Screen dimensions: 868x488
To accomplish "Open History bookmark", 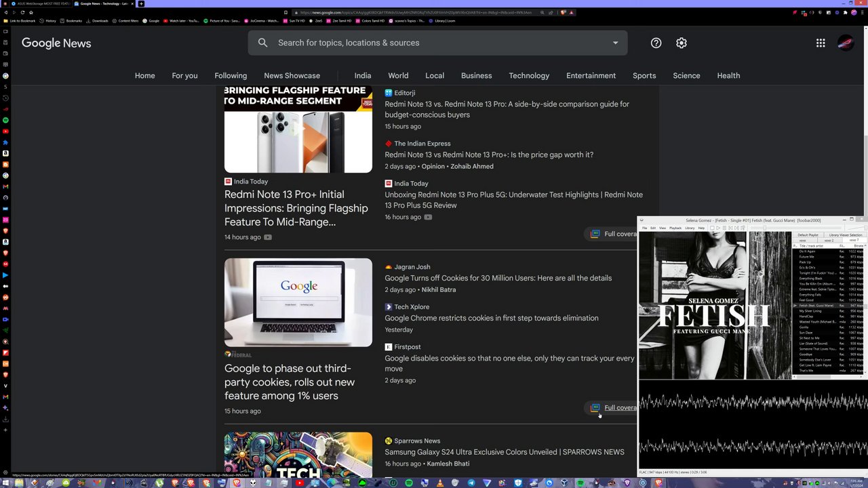I will click(x=47, y=21).
